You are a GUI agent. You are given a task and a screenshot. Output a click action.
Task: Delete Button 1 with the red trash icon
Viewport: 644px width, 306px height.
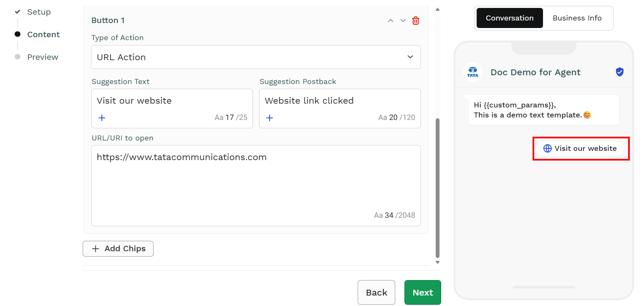point(416,20)
